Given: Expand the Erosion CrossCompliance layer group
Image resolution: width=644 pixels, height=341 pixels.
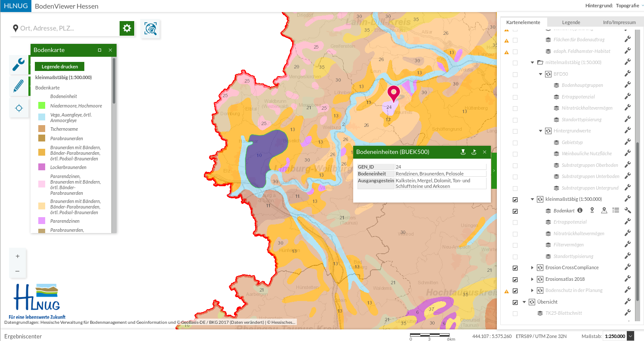Looking at the screenshot, I should click(532, 268).
